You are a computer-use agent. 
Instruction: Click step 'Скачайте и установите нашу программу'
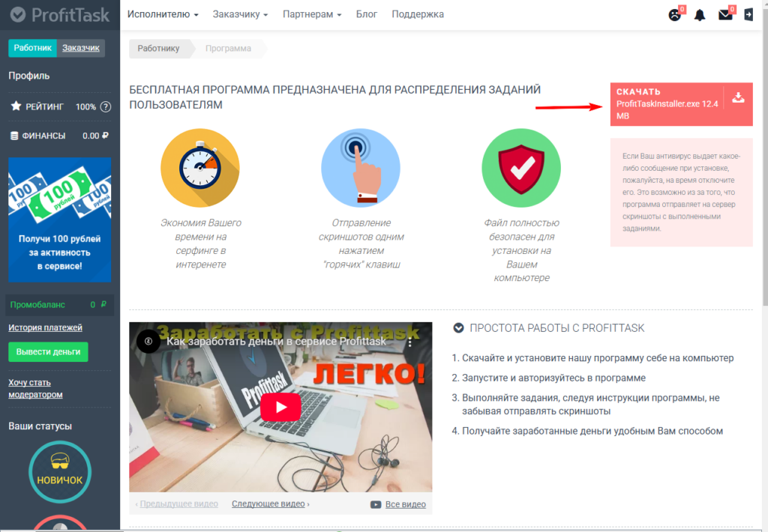[598, 358]
